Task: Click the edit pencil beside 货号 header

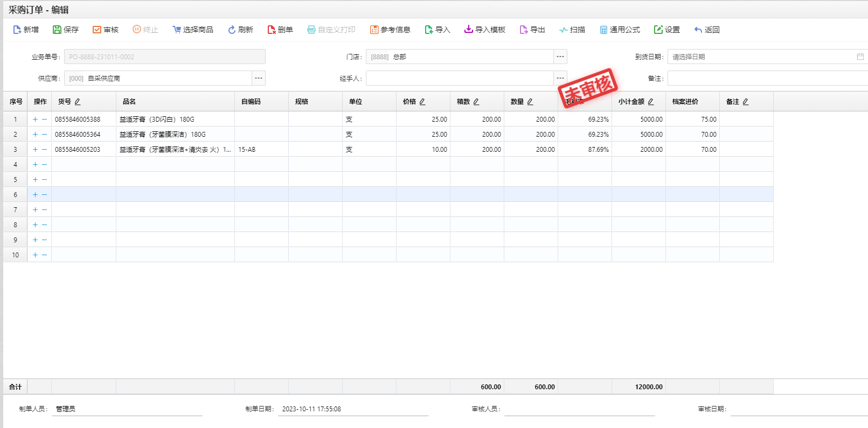Action: (78, 102)
